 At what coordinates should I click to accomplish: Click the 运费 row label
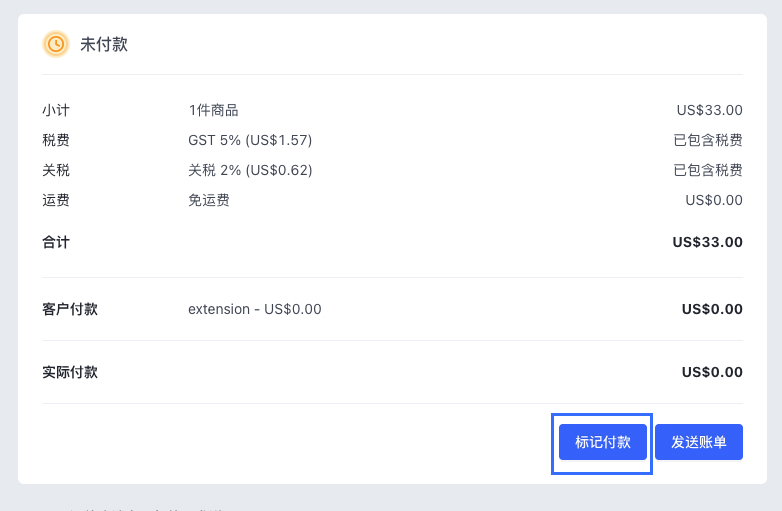56,200
